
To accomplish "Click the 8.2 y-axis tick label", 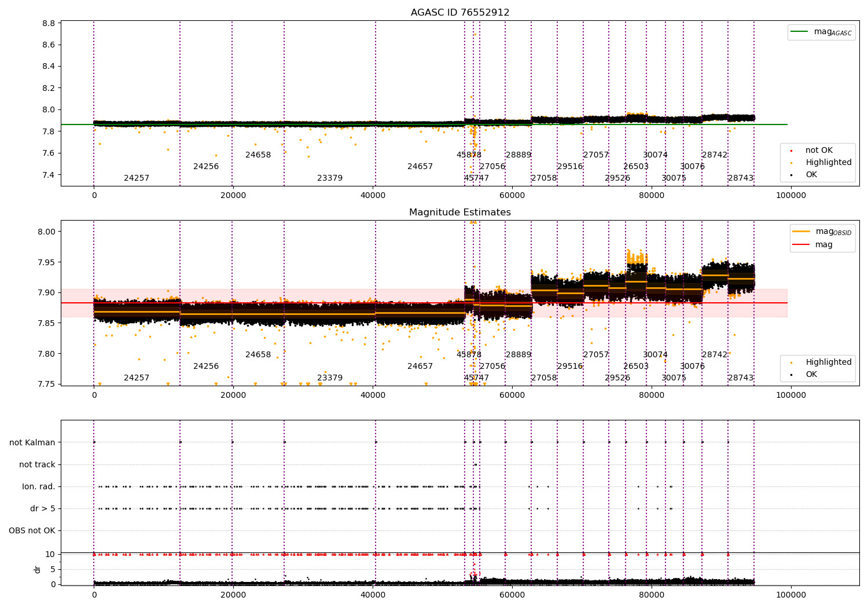I will tap(49, 89).
